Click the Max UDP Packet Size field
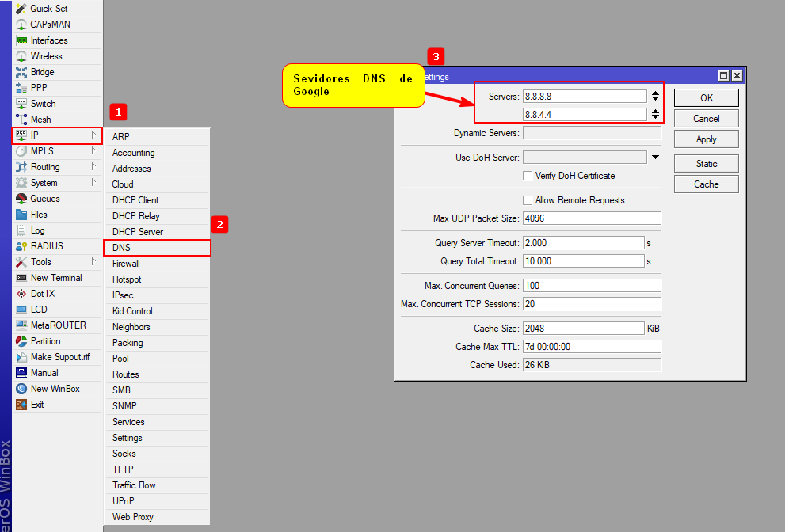This screenshot has width=785, height=532. tap(591, 218)
